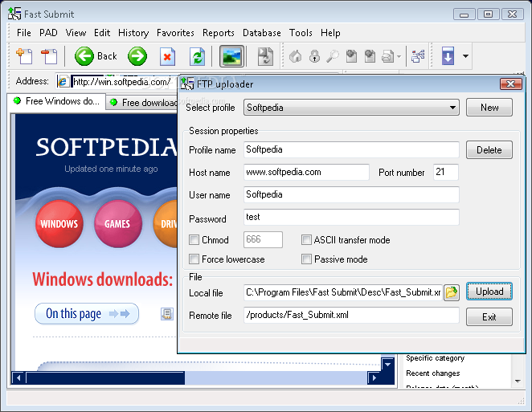Screen dimensions: 532x412
Task: Open the Reports menu
Action: 219,33
